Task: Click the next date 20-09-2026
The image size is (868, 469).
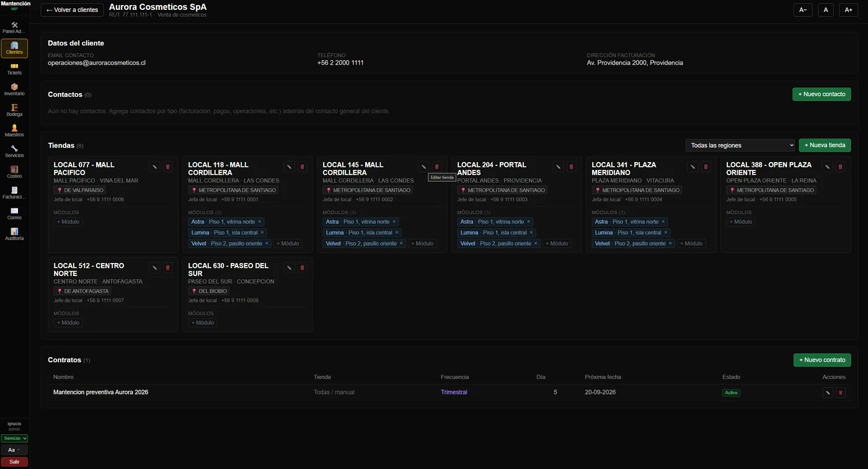Action: pyautogui.click(x=600, y=392)
